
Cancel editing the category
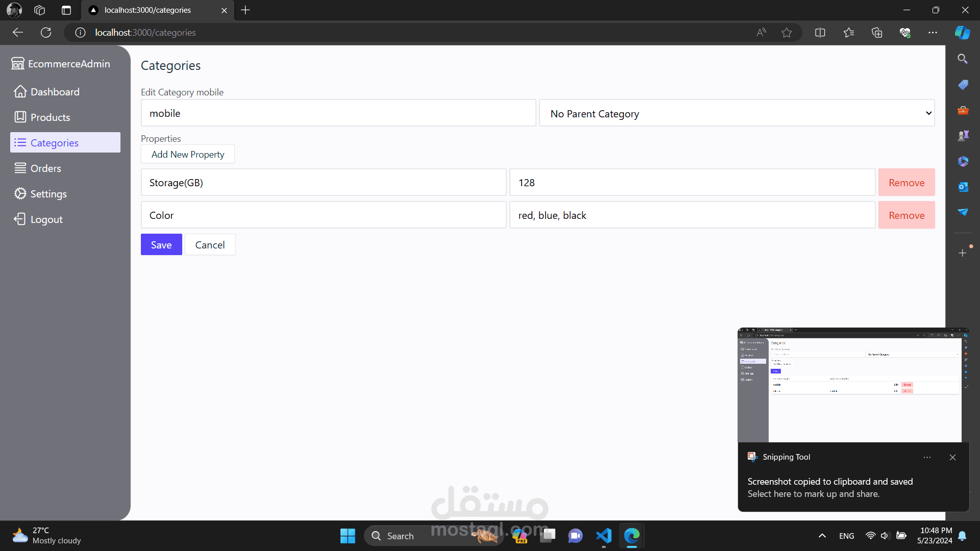(210, 245)
